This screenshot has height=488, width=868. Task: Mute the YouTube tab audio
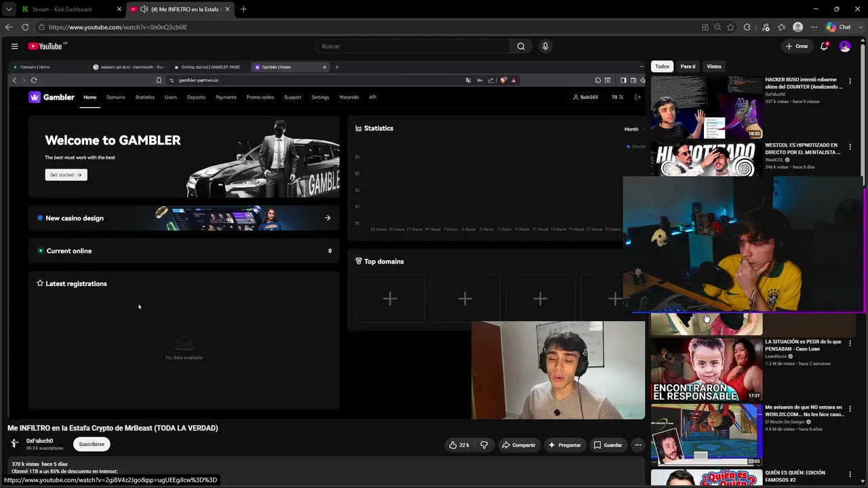(144, 9)
